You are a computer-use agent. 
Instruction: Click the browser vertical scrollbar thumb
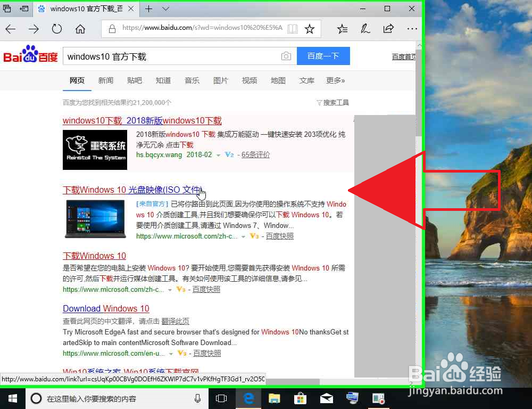coord(419,92)
